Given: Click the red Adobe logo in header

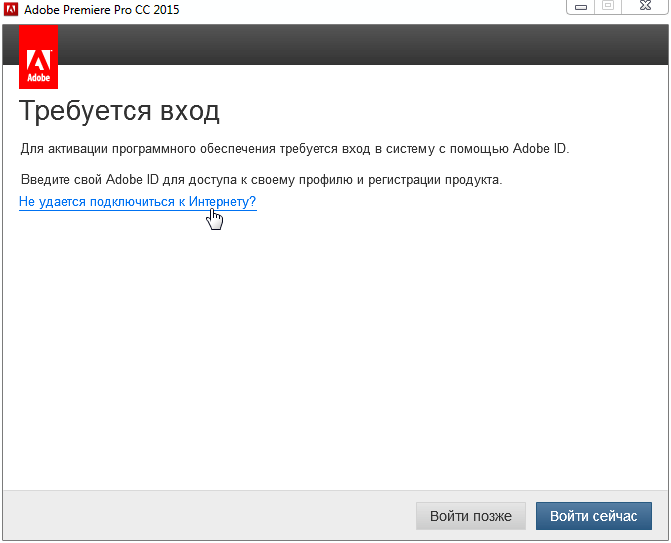Looking at the screenshot, I should point(39,57).
